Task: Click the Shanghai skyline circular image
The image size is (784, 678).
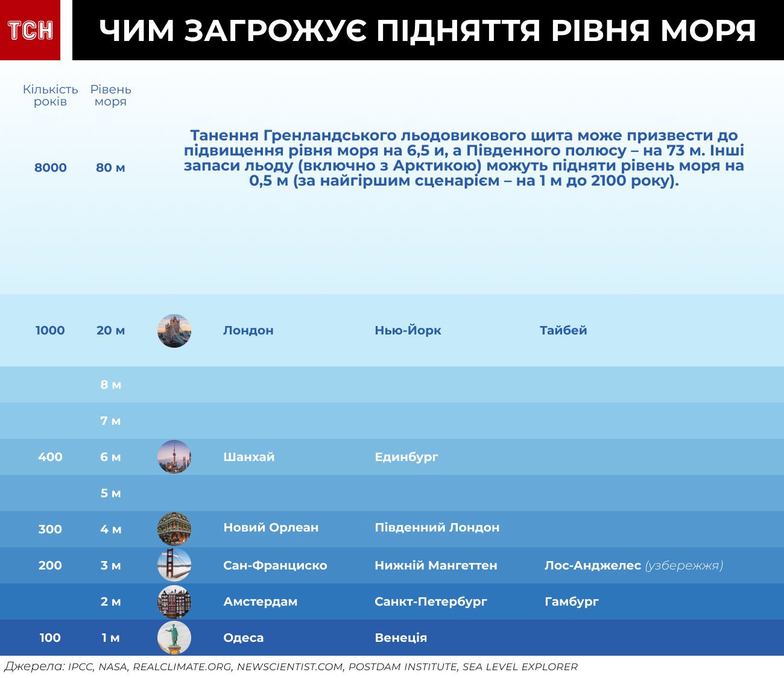Action: (174, 457)
